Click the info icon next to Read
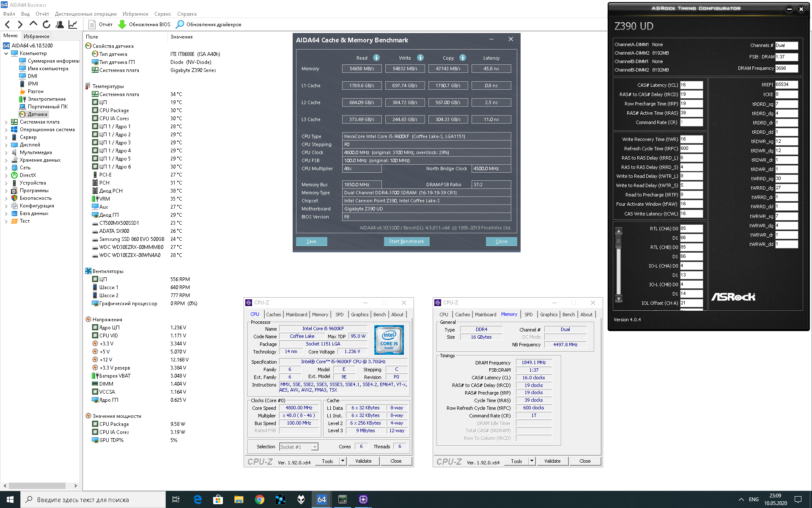The image size is (812, 508). 376,58
